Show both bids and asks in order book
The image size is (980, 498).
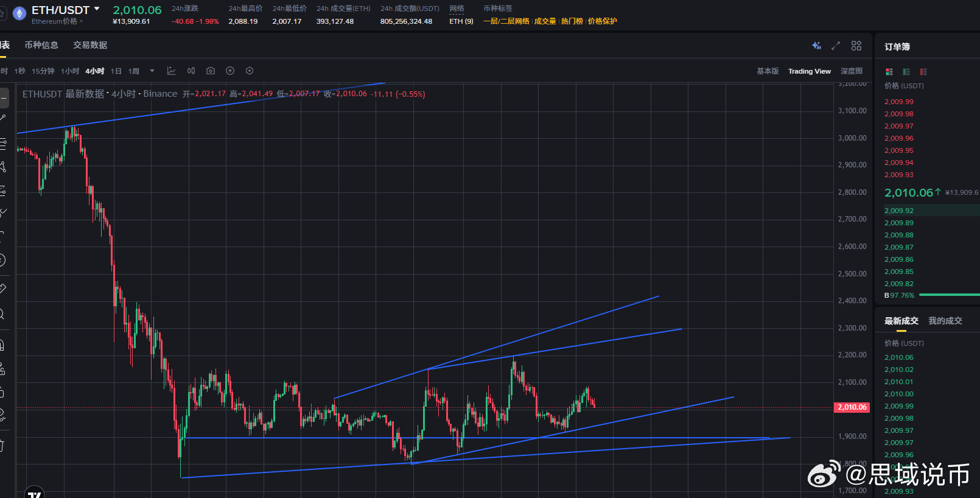click(x=889, y=72)
